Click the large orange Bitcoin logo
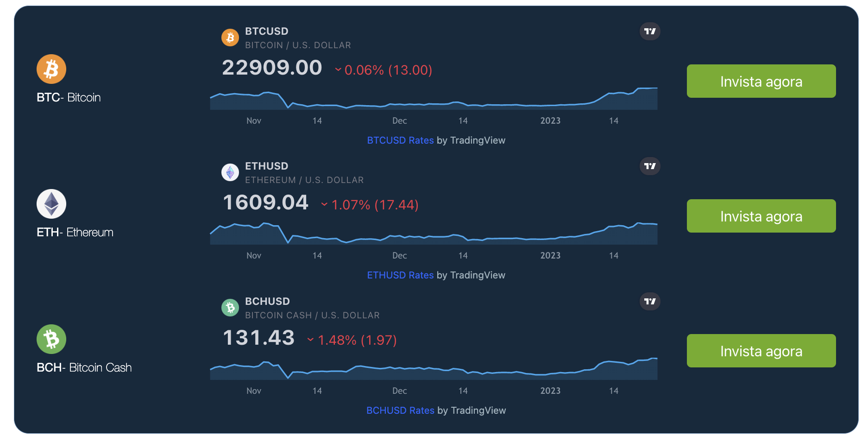 tap(51, 69)
